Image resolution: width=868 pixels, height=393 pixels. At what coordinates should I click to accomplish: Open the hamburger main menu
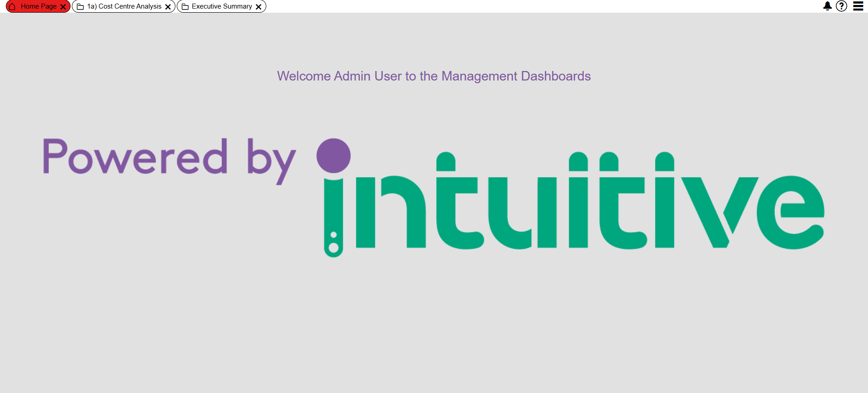coord(858,6)
